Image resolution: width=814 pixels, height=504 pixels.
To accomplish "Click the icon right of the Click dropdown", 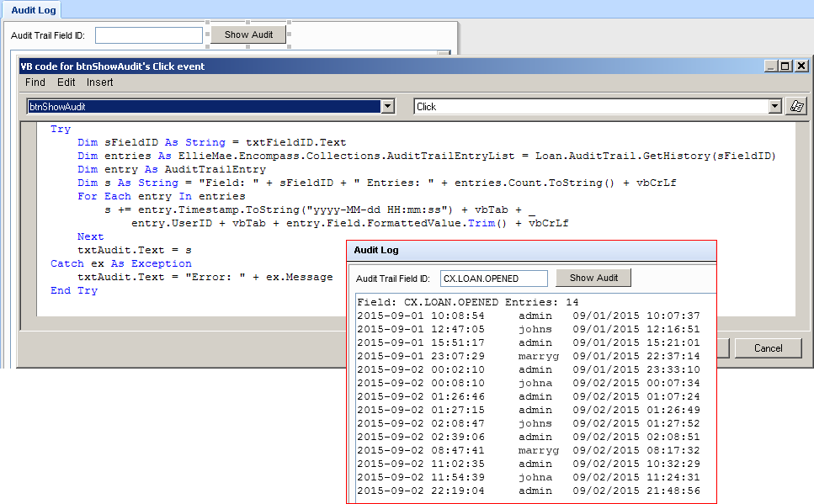I will pyautogui.click(x=796, y=106).
